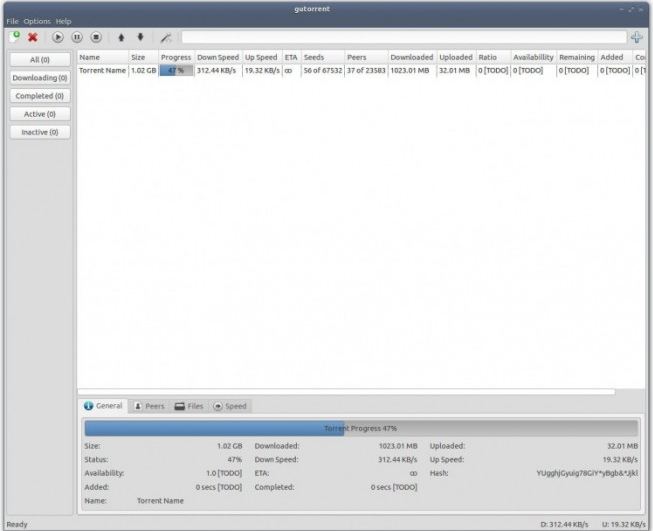Image resolution: width=653 pixels, height=531 pixels.
Task: Open the Options menu
Action: (x=36, y=21)
